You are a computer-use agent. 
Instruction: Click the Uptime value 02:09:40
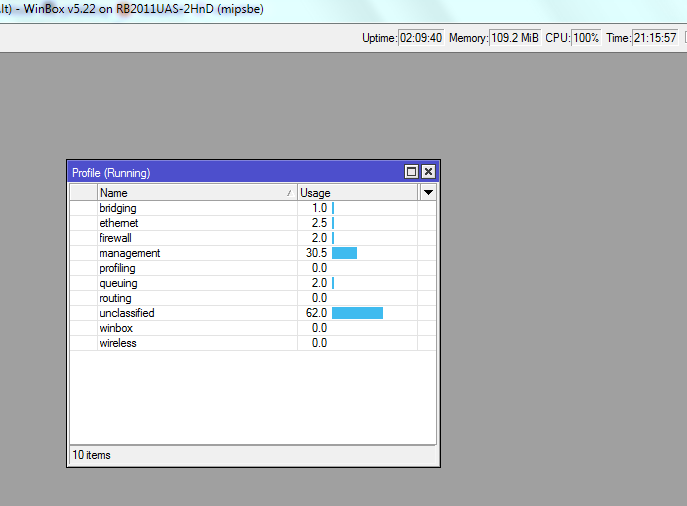tap(421, 38)
